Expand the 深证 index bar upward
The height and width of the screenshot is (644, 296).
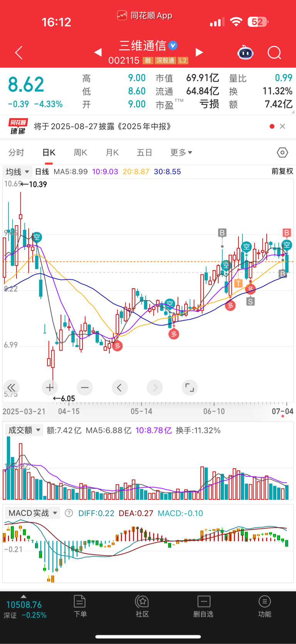click(x=24, y=597)
